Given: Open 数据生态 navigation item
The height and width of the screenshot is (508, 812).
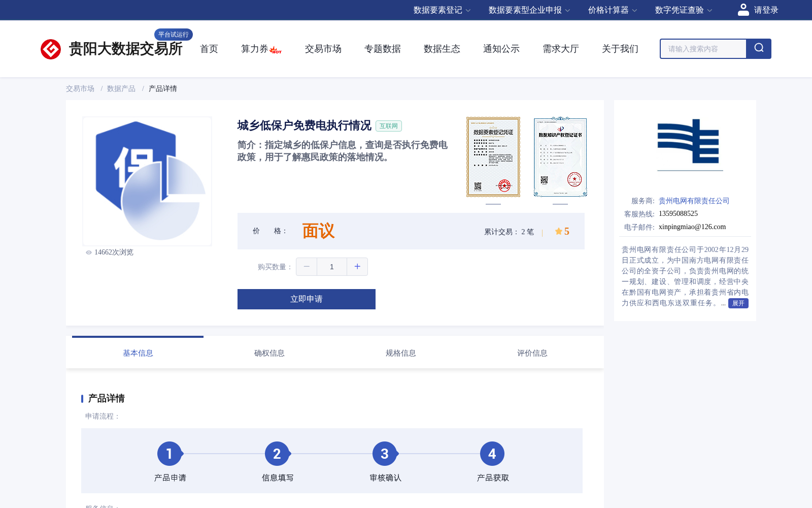Looking at the screenshot, I should tap(442, 49).
